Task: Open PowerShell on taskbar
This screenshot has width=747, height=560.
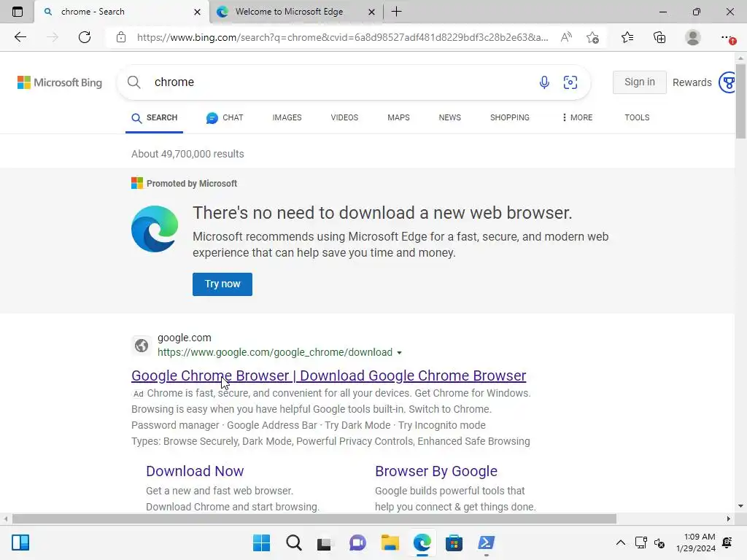Action: 486,542
